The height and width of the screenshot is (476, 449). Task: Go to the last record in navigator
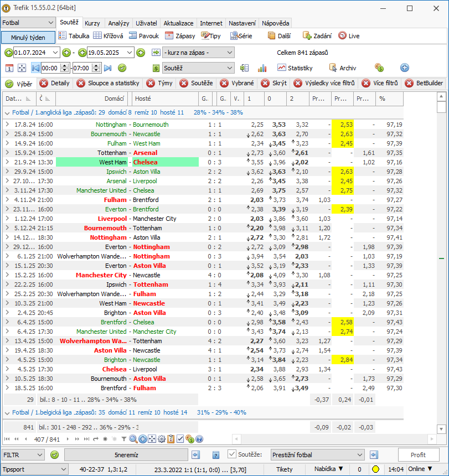click(x=86, y=439)
